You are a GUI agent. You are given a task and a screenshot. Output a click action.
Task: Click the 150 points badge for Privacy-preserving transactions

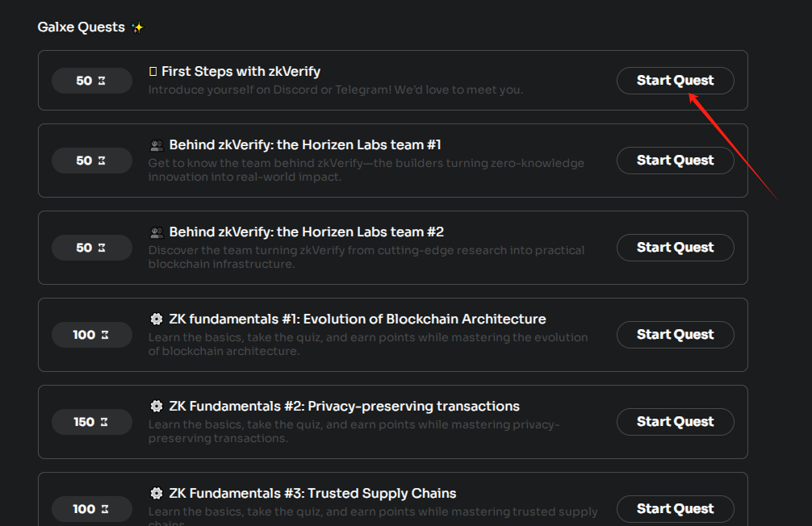(x=92, y=422)
